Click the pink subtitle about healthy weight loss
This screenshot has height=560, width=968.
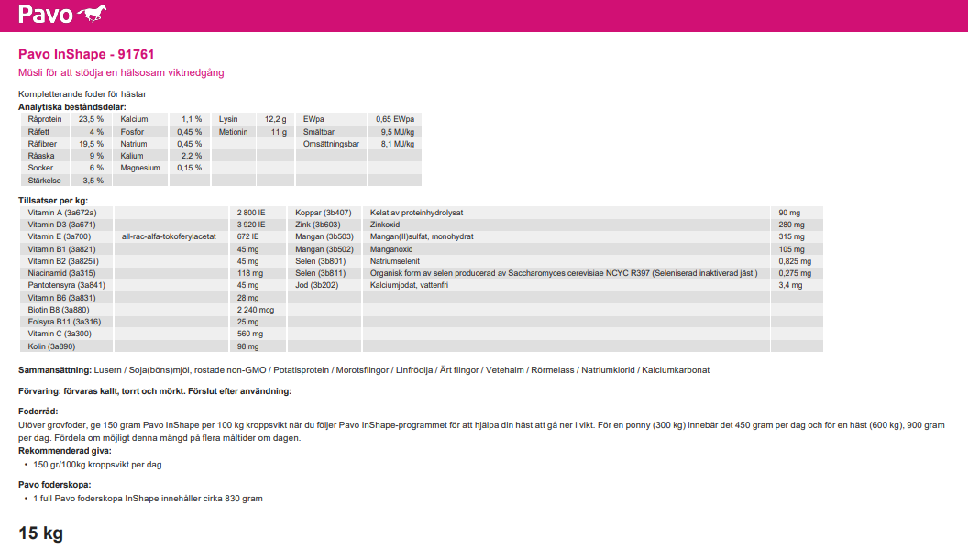tap(121, 72)
